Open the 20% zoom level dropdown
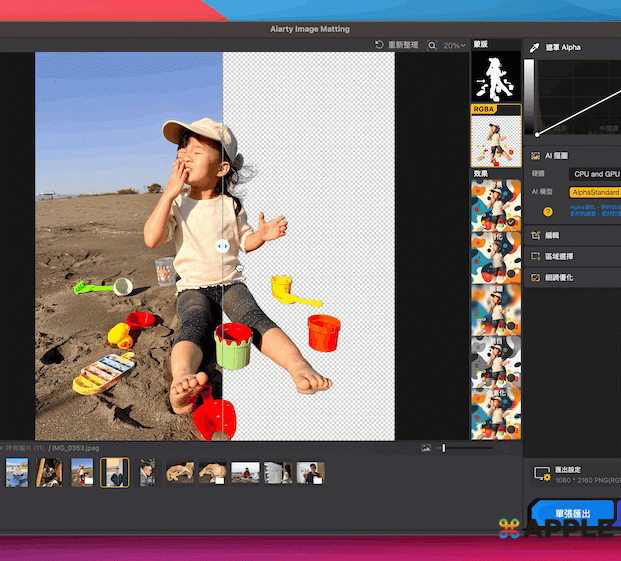Image resolution: width=621 pixels, height=561 pixels. click(x=454, y=45)
